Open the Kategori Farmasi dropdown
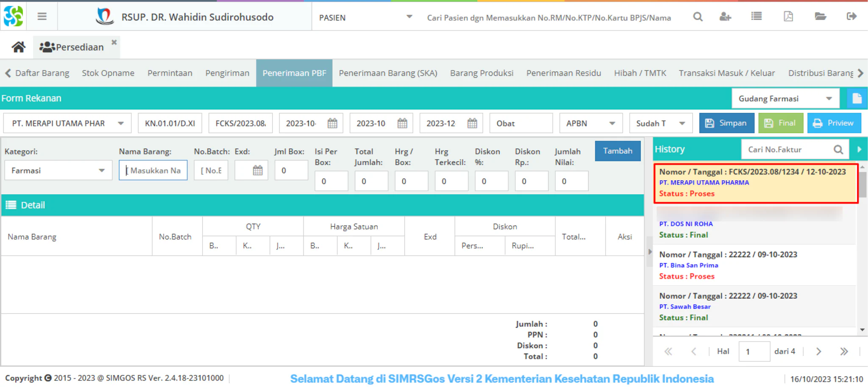 [102, 171]
